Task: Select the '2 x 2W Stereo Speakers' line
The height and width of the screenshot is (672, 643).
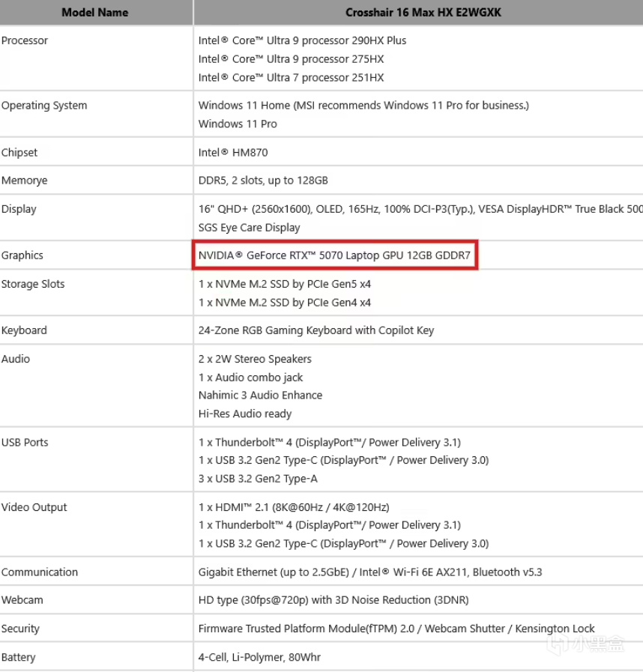Action: pos(255,359)
